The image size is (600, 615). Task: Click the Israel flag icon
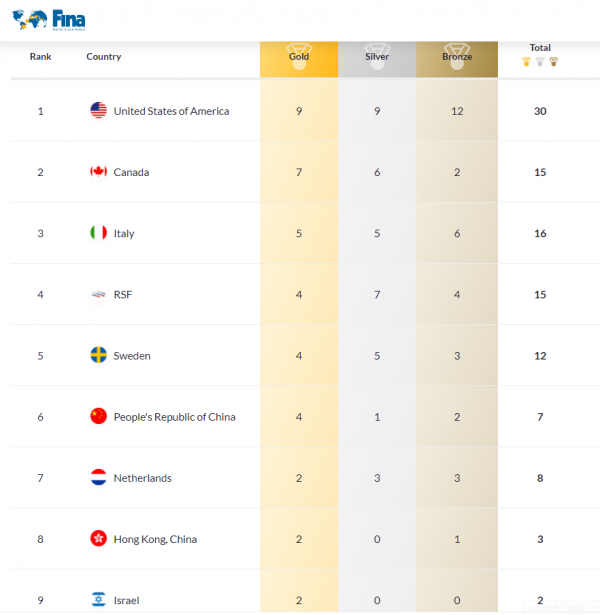(x=98, y=599)
